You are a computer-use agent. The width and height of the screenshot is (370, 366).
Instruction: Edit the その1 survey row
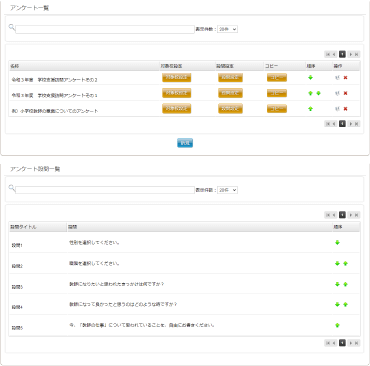coord(337,93)
